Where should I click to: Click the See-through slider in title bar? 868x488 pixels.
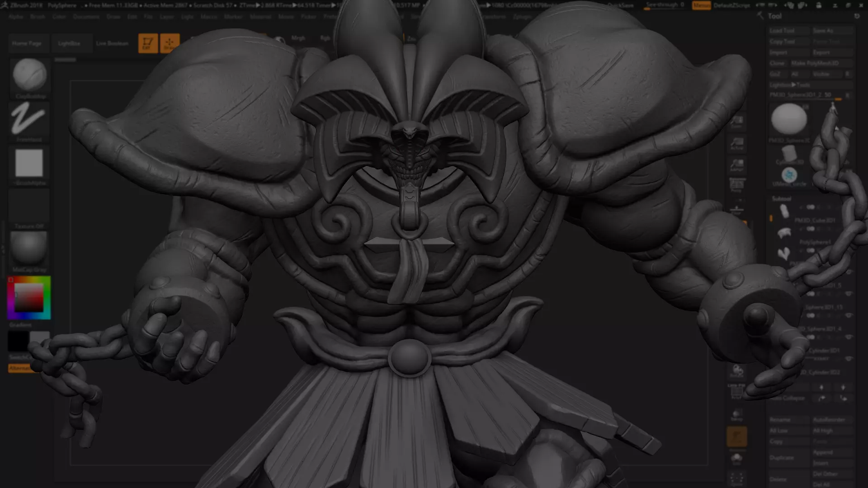[x=665, y=5]
